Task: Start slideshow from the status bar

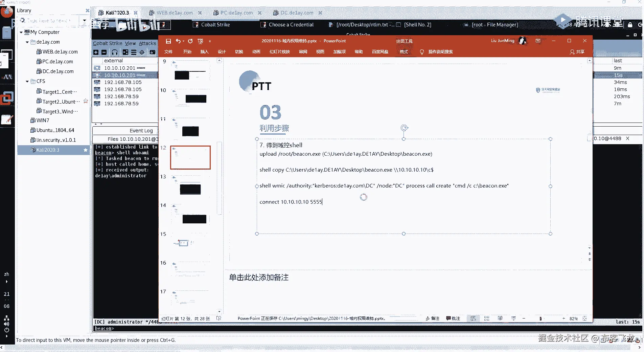Action: coord(513,318)
